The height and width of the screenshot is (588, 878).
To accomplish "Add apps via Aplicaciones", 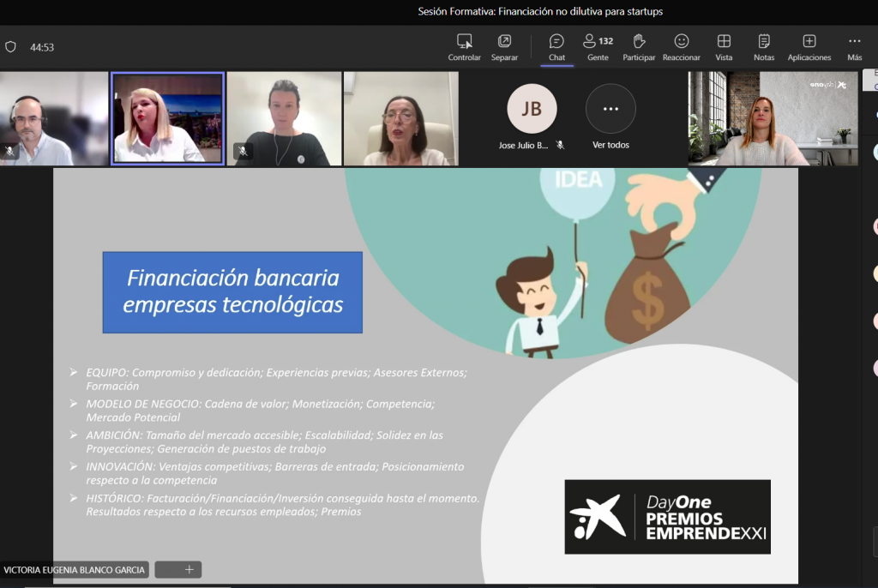I will 809,48.
